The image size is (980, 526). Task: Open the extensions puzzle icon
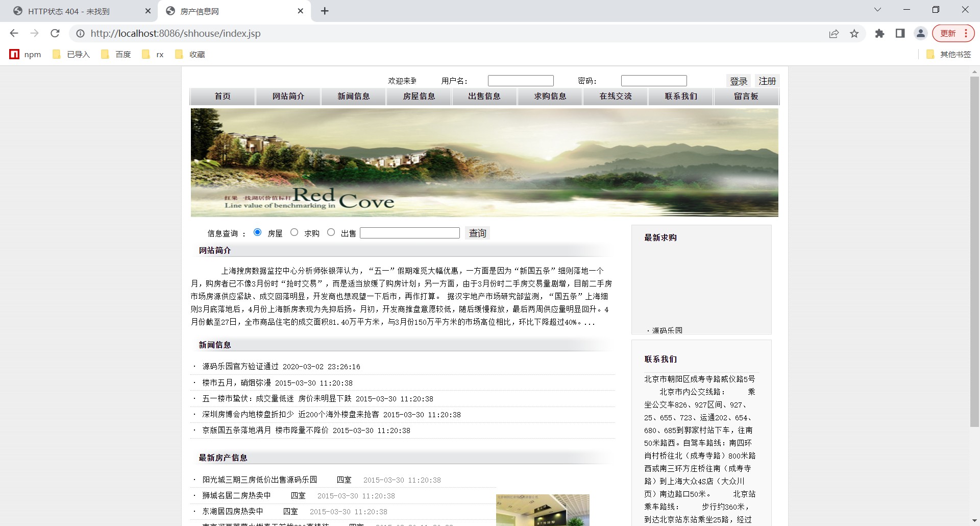pyautogui.click(x=879, y=33)
